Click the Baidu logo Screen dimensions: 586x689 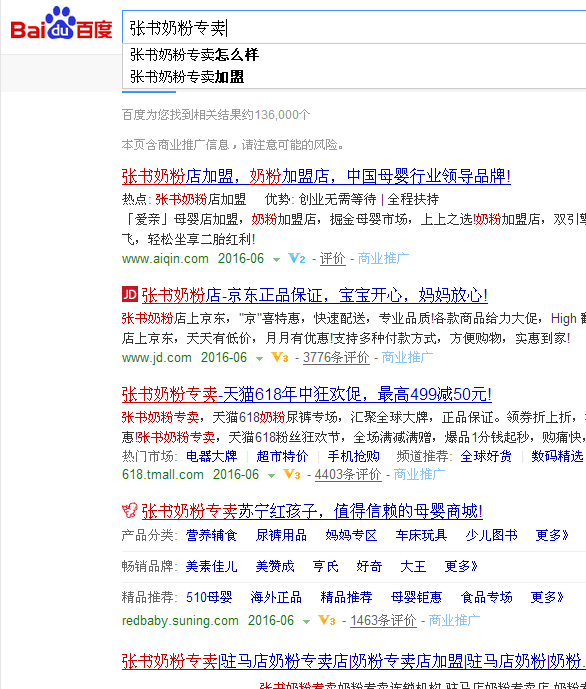click(x=61, y=23)
